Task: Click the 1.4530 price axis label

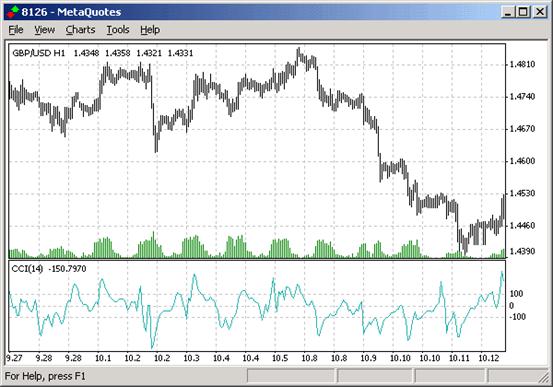Action: tap(522, 193)
